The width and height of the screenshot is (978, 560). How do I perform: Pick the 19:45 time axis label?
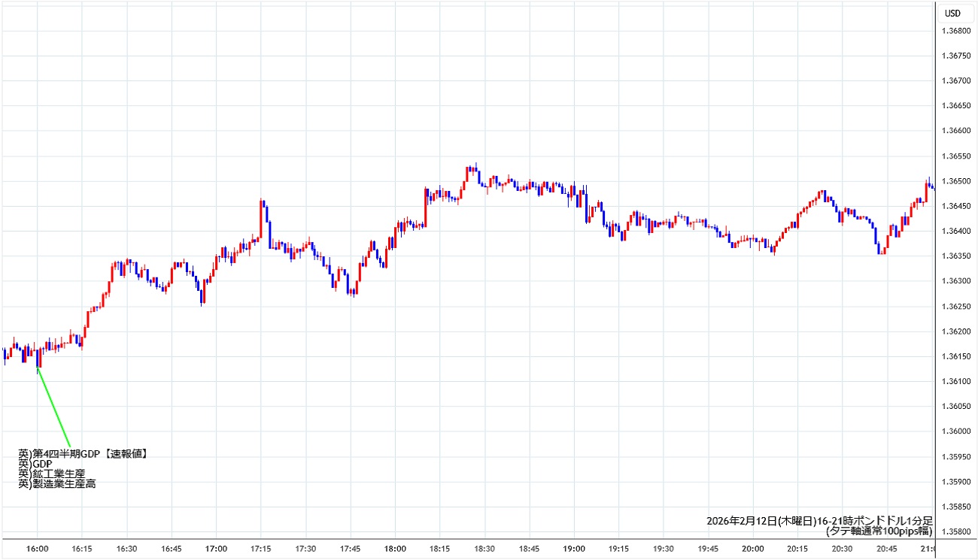pos(708,549)
